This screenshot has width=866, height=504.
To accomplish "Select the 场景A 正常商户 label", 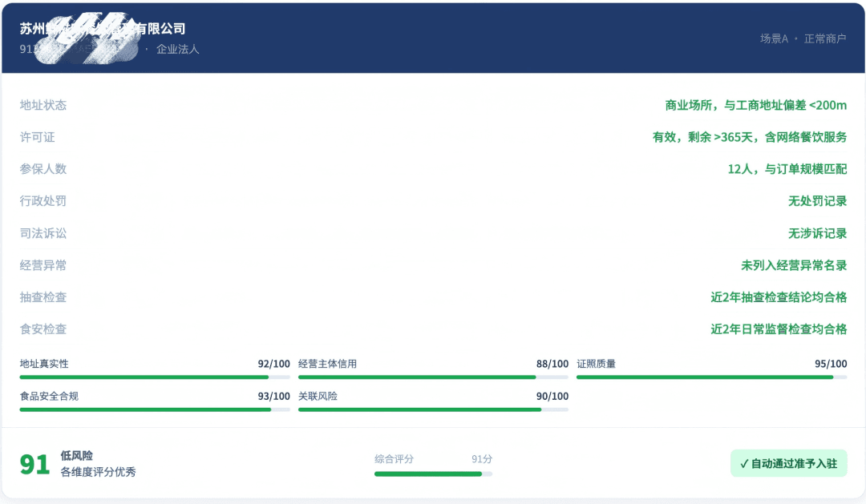I will click(803, 38).
